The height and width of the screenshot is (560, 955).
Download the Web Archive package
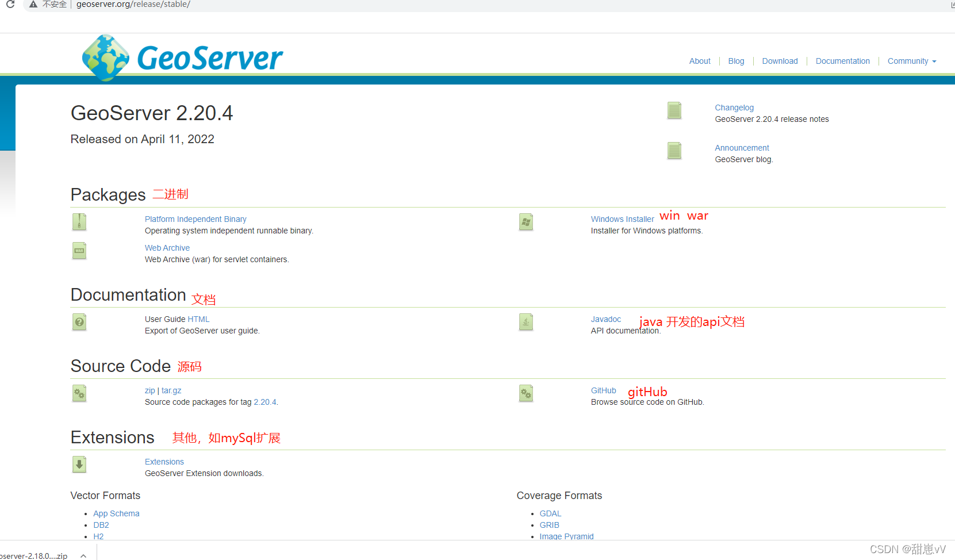(167, 248)
